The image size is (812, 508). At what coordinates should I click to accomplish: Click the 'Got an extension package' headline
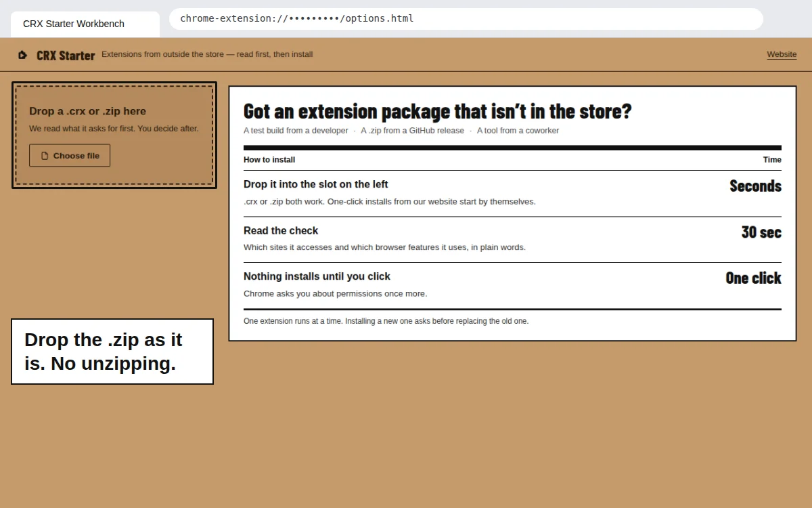pos(437,110)
